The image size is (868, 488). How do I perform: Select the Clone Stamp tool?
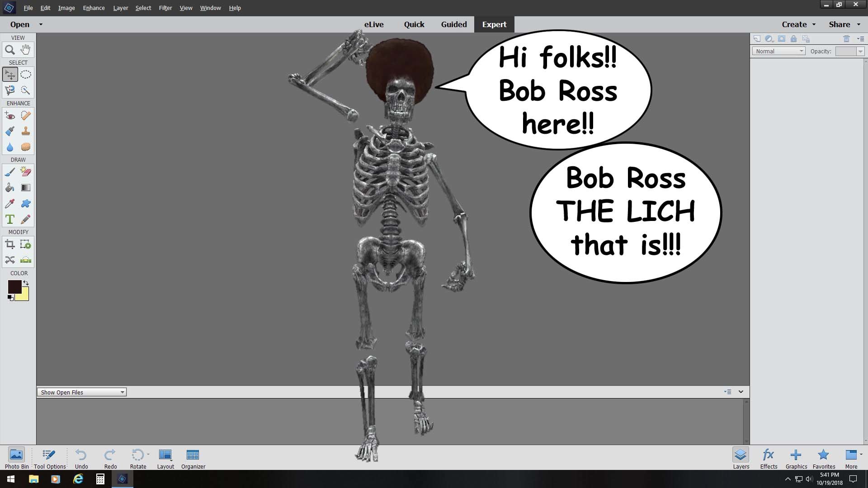(26, 131)
